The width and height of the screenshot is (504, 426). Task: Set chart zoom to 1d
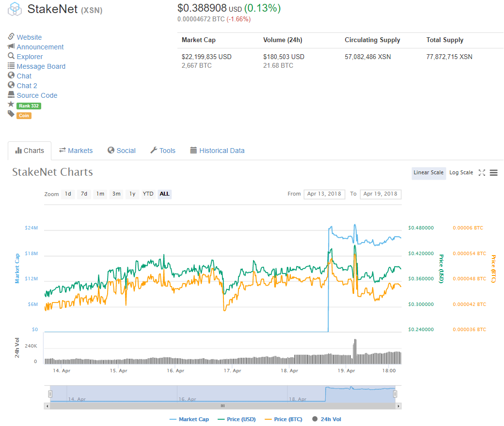pos(68,194)
